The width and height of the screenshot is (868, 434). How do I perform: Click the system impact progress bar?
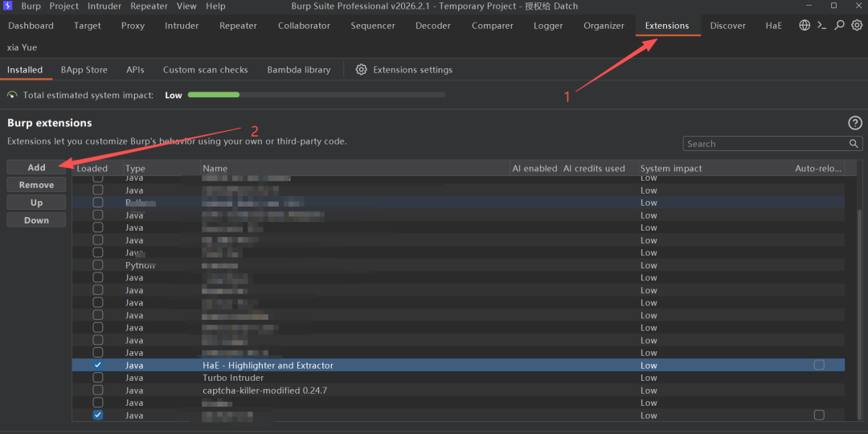click(x=317, y=95)
